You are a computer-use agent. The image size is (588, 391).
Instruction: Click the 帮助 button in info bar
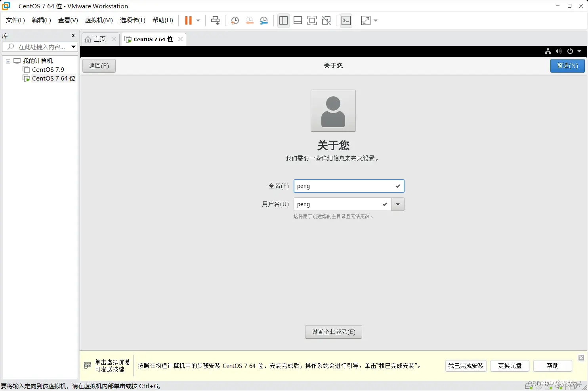553,366
